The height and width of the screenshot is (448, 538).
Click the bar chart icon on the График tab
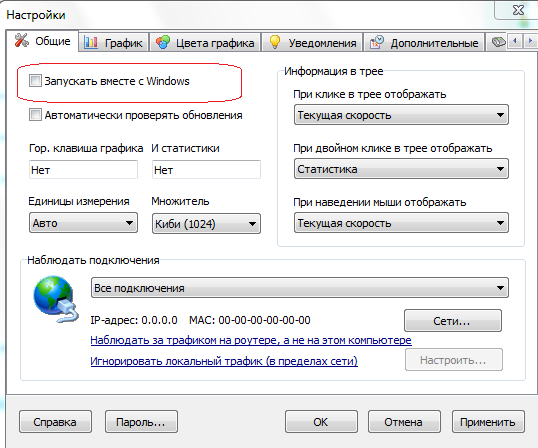click(x=91, y=42)
